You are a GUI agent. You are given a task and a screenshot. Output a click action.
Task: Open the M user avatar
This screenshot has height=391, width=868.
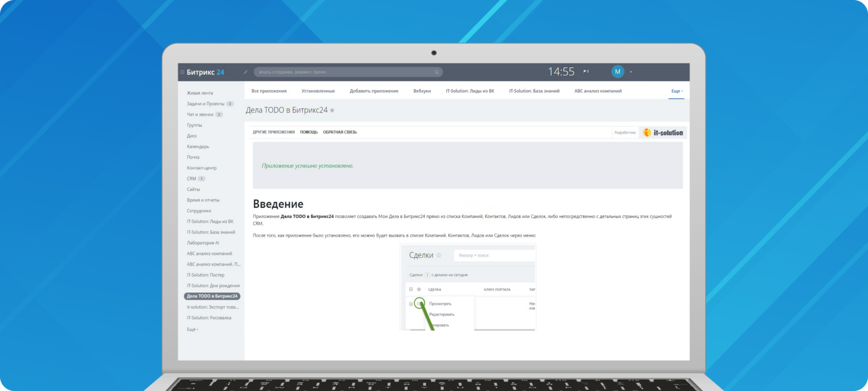pos(617,72)
